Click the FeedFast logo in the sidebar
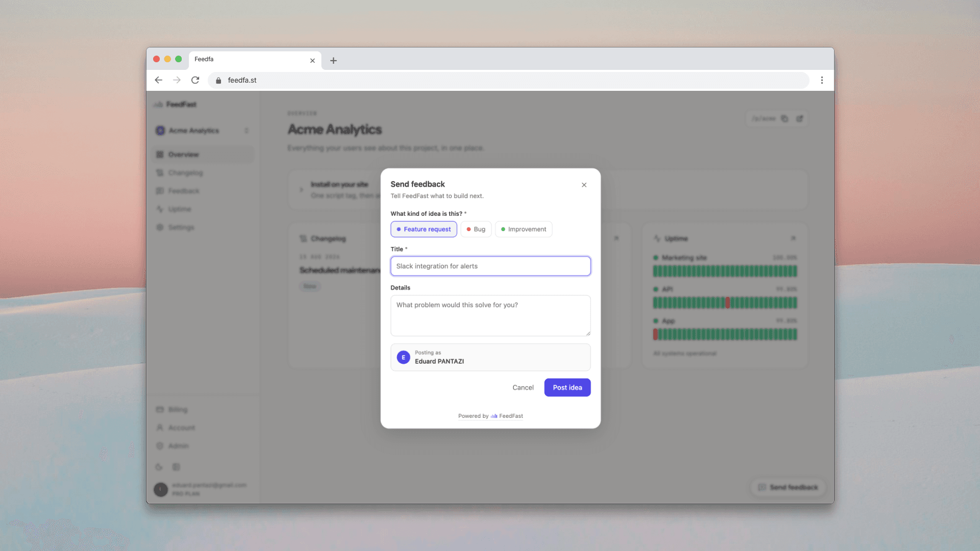Screen dimensions: 980x551 pos(175,104)
